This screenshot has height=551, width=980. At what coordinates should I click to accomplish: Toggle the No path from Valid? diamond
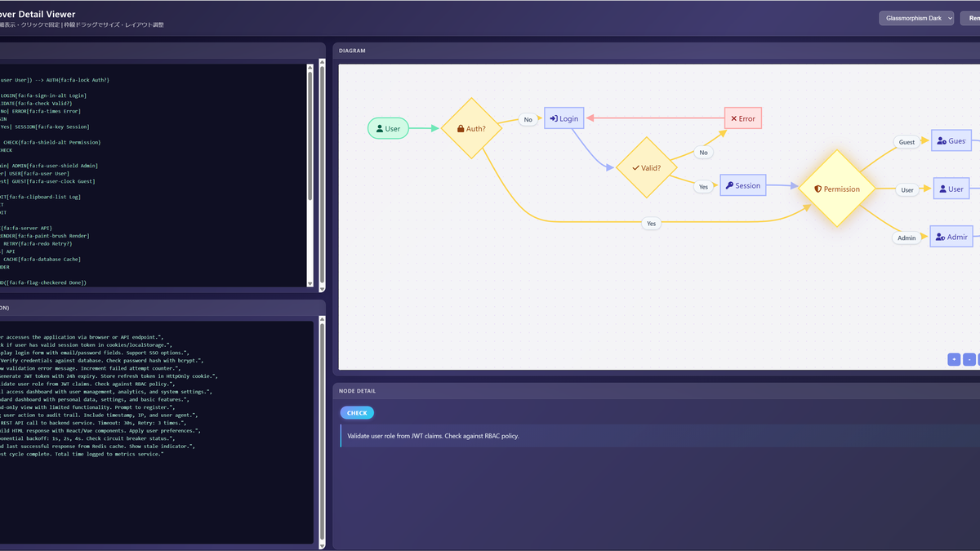pyautogui.click(x=703, y=152)
